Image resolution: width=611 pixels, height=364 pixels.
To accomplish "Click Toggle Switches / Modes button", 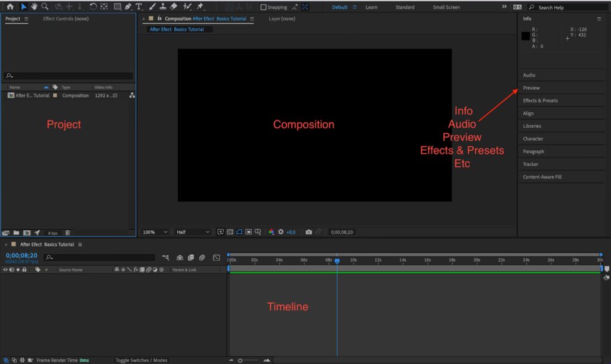I will (x=141, y=360).
